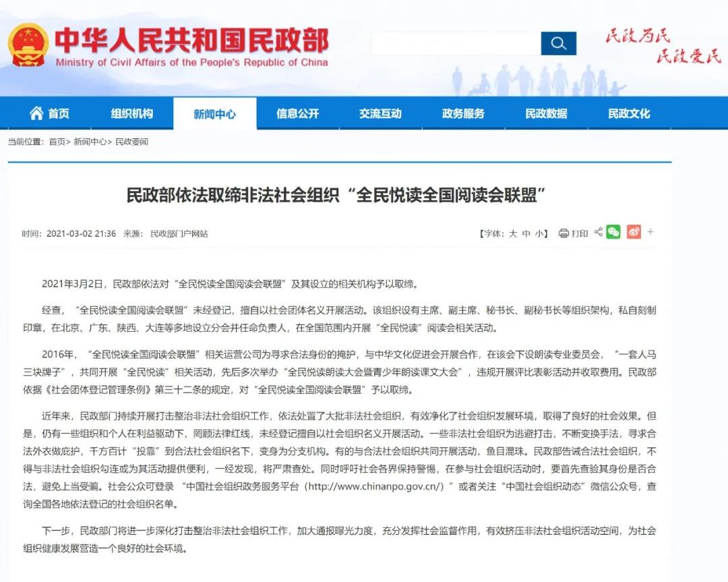Viewport: 728px width, 582px height.
Task: Expand more sharing options plus icon
Action: click(x=650, y=233)
